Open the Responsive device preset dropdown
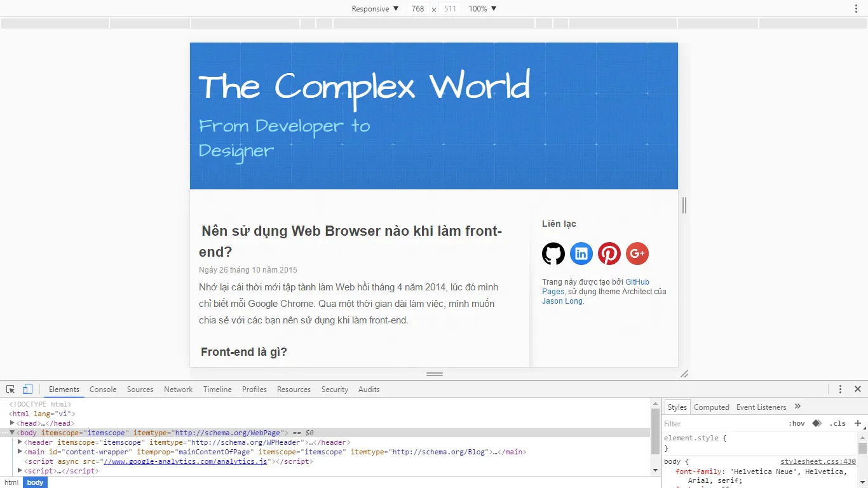Viewport: 868px width, 488px height. pos(375,8)
